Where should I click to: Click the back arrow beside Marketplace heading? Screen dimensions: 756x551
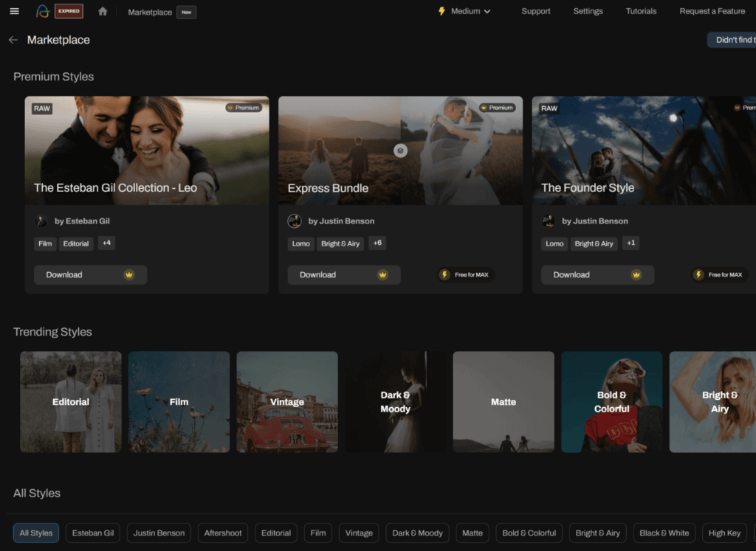(13, 40)
